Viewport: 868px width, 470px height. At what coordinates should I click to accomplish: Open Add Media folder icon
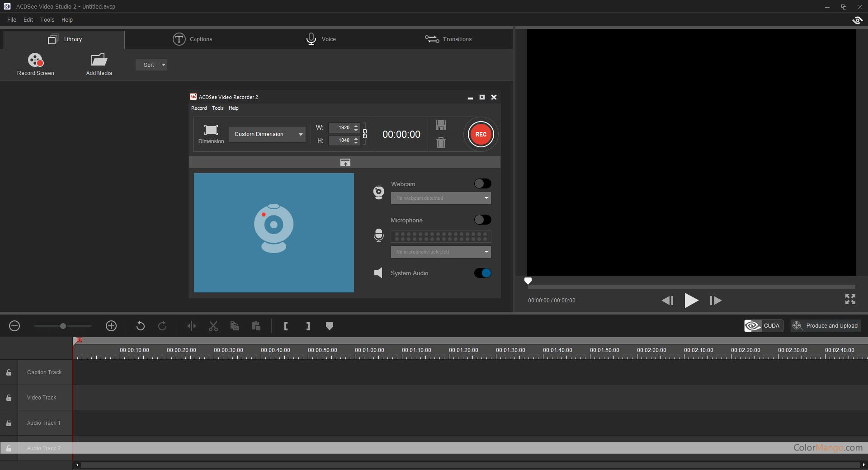click(99, 60)
